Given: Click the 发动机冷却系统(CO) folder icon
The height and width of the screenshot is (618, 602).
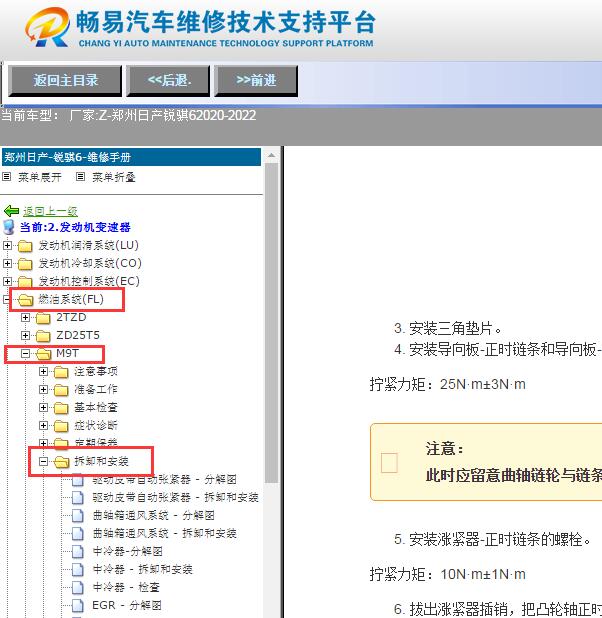Looking at the screenshot, I should coord(25,264).
